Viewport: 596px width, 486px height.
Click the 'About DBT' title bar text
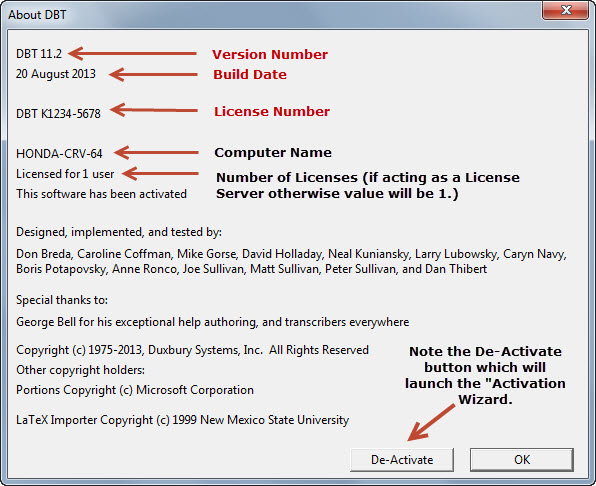tap(37, 15)
